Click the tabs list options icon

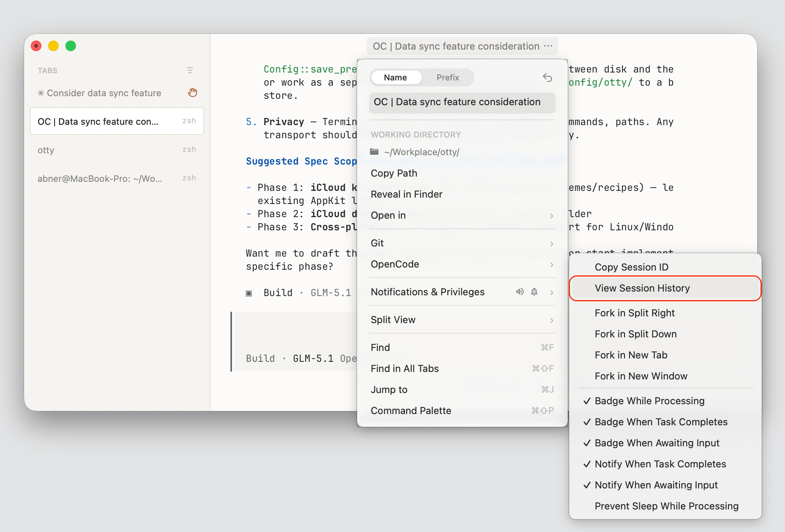[190, 70]
